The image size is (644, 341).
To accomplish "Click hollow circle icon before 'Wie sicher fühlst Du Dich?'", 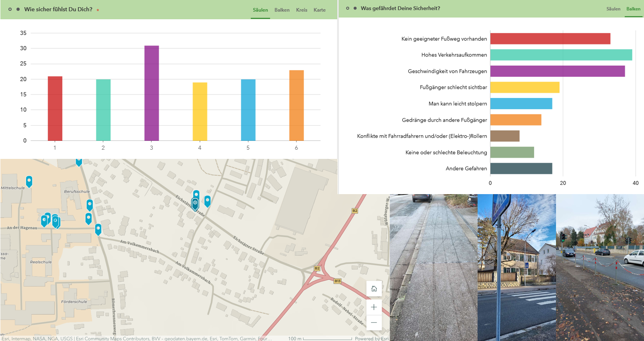I will pyautogui.click(x=10, y=9).
